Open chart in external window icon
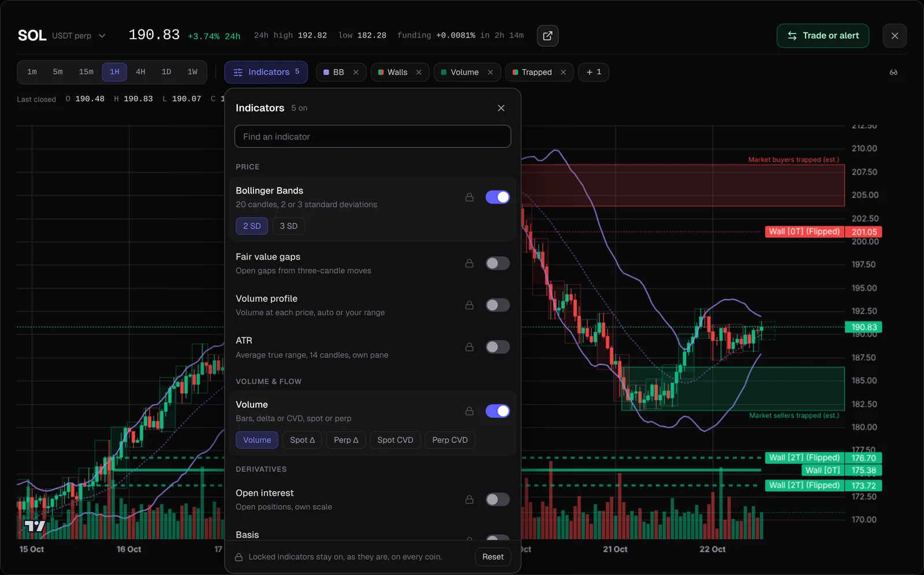924x575 pixels. pos(547,36)
